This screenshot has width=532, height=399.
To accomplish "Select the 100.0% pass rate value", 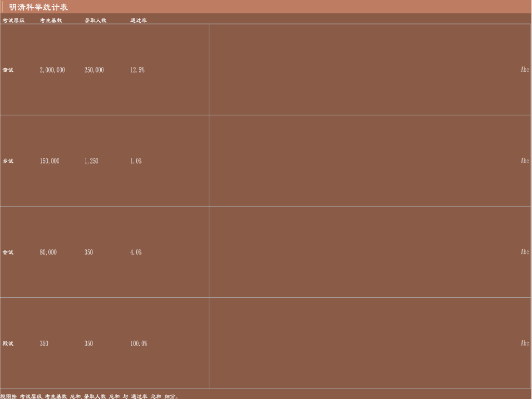I will (139, 343).
